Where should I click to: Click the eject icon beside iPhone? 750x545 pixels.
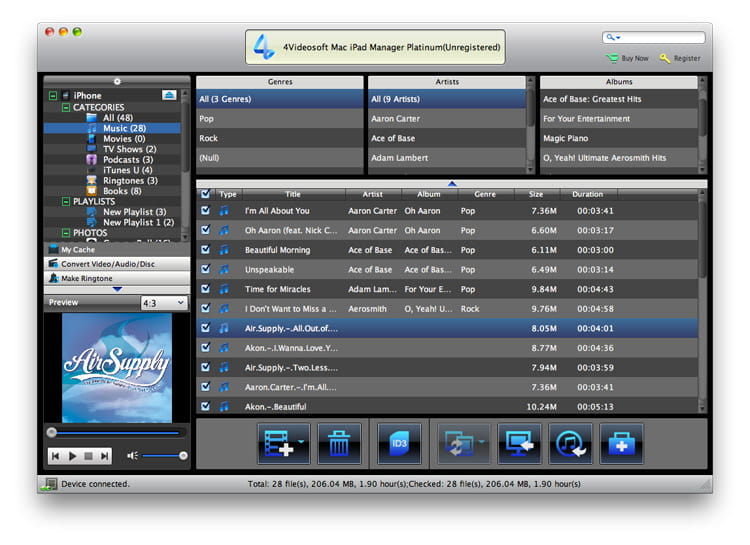(x=169, y=95)
